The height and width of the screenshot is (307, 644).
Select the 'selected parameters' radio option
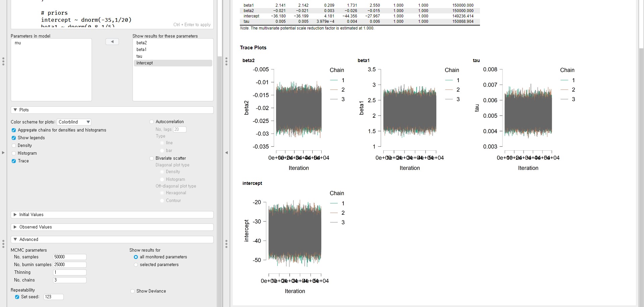136,265
